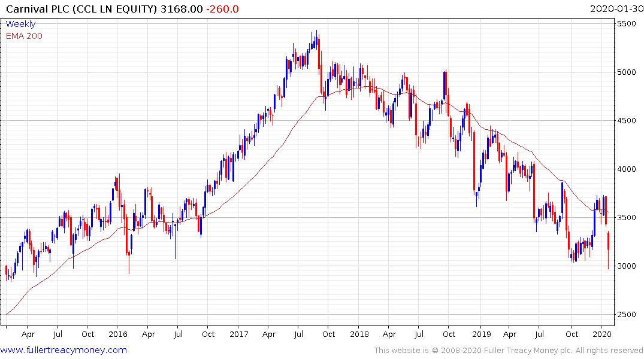Click the 2020 year label on time axis
The image size is (644, 359).
point(601,334)
